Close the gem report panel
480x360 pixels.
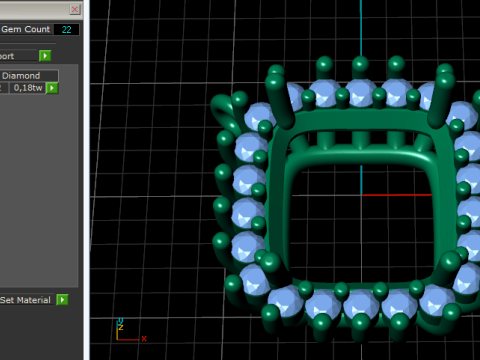point(75,9)
